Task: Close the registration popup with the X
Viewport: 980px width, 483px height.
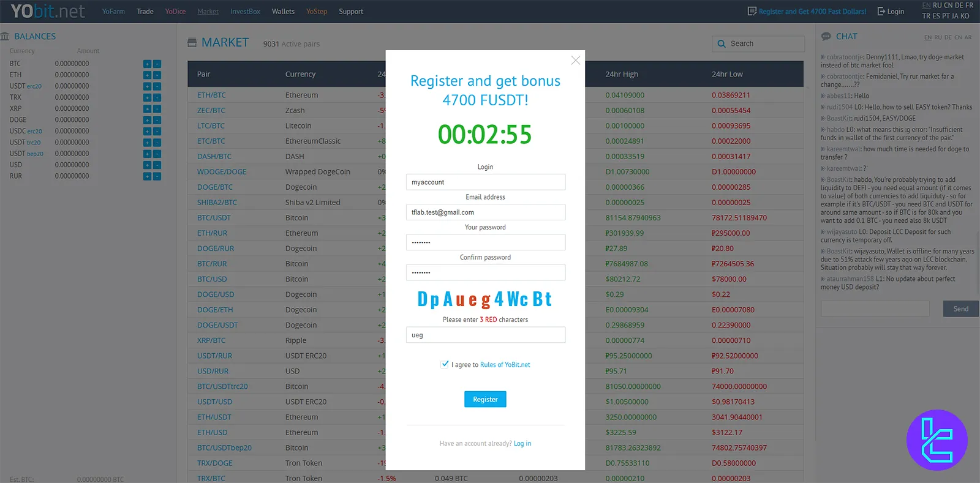Action: coord(575,60)
